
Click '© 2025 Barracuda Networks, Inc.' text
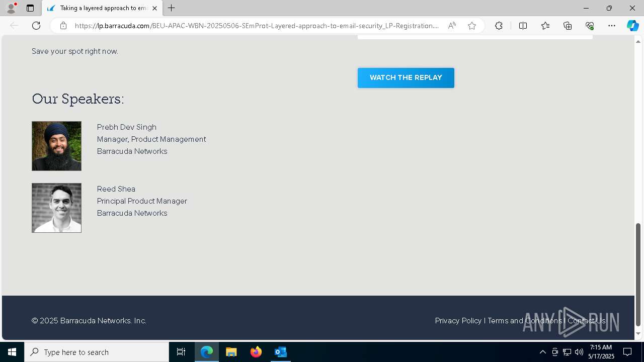click(x=89, y=321)
